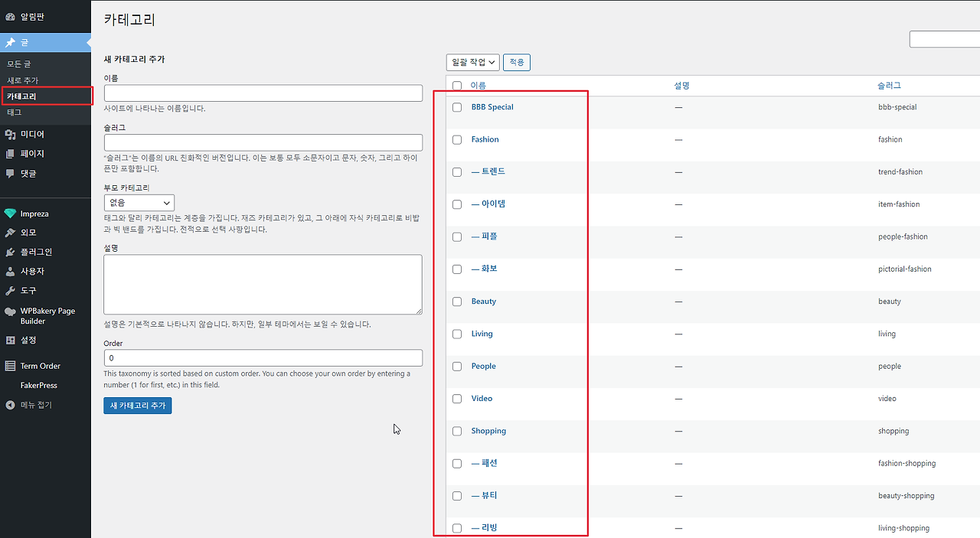Image resolution: width=980 pixels, height=538 pixels.
Task: Open the 일괄 작업 bulk actions dropdown
Action: (x=473, y=62)
